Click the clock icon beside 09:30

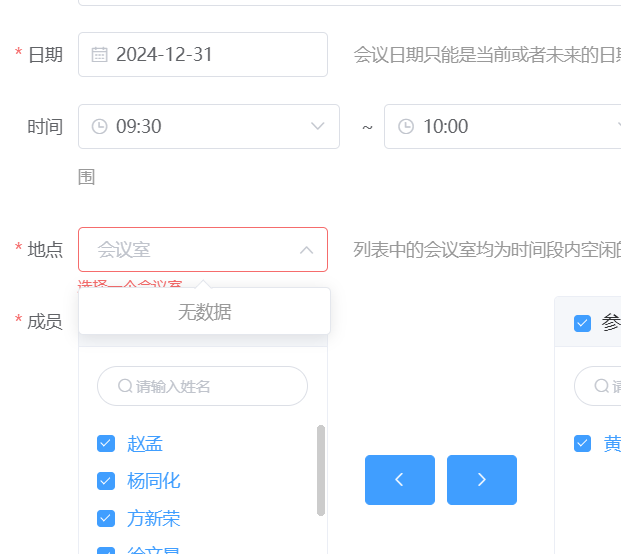click(x=99, y=127)
